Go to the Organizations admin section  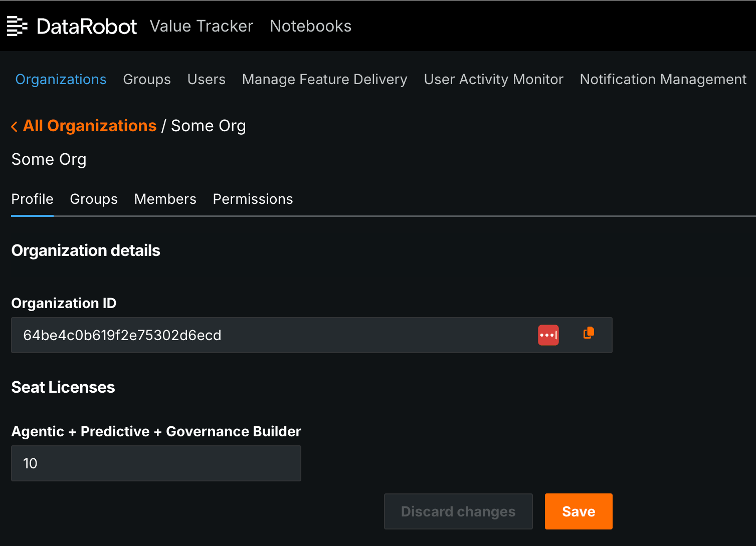[x=61, y=79]
